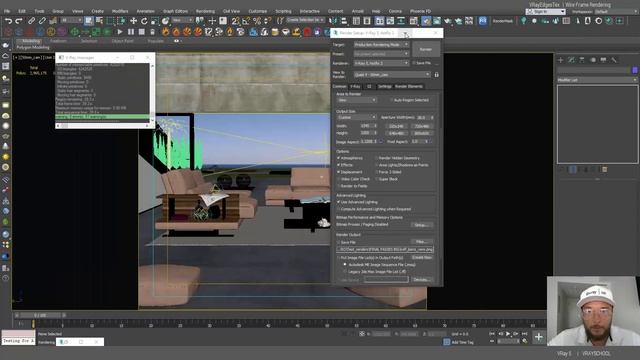Activate the Select and Move cross tool

[133, 21]
